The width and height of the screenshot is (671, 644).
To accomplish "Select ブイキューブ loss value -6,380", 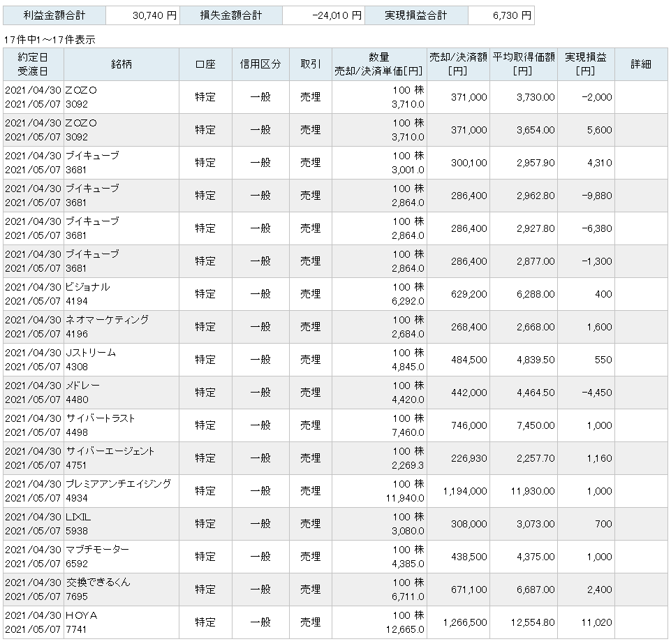I will [597, 228].
